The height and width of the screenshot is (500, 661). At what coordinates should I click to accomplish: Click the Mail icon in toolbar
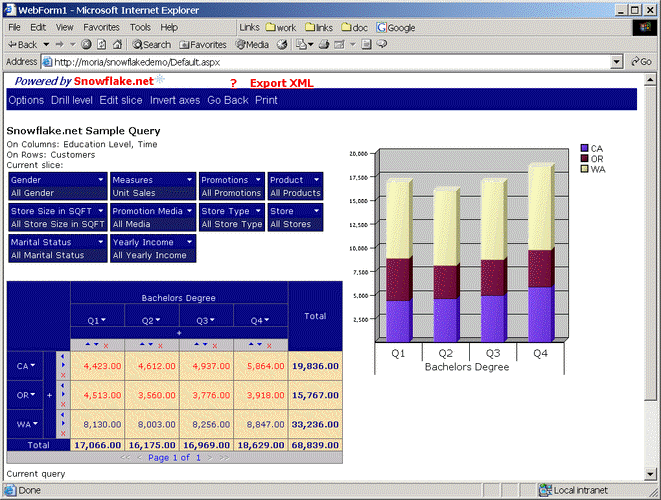[301, 44]
